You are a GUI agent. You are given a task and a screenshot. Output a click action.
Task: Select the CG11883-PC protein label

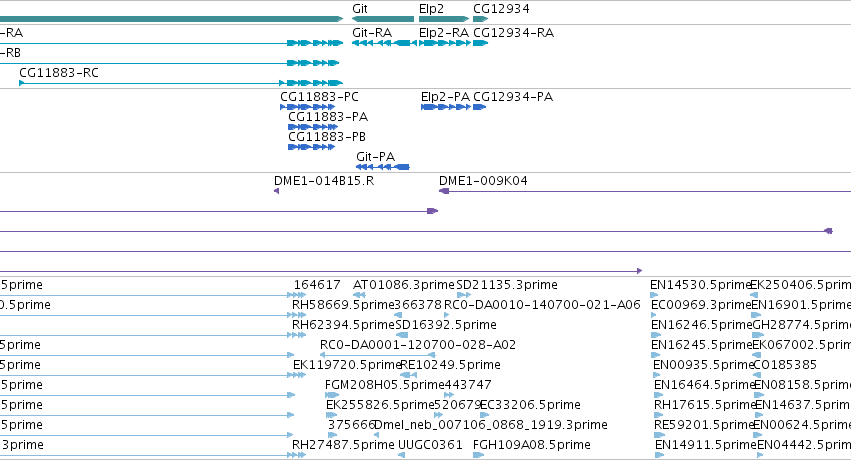(319, 97)
